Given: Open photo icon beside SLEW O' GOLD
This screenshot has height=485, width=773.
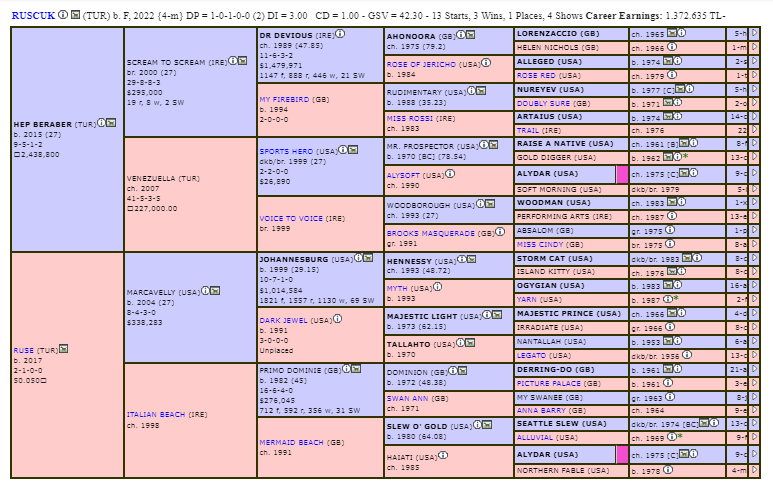Looking at the screenshot, I should coord(487,425).
